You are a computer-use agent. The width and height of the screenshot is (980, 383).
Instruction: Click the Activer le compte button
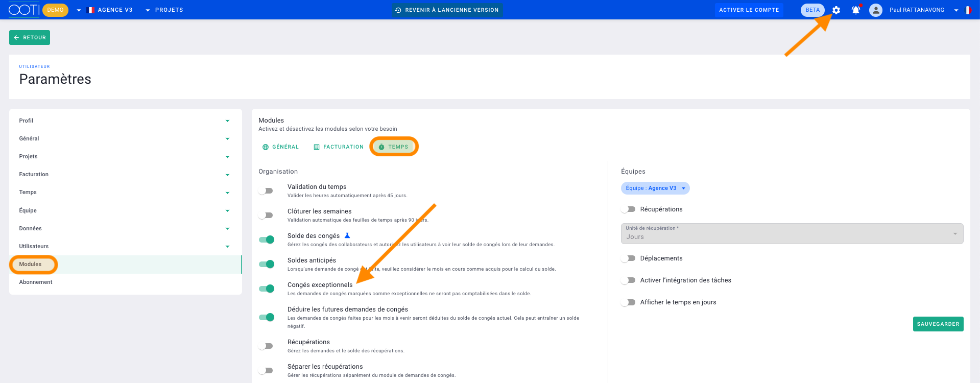[x=749, y=10]
